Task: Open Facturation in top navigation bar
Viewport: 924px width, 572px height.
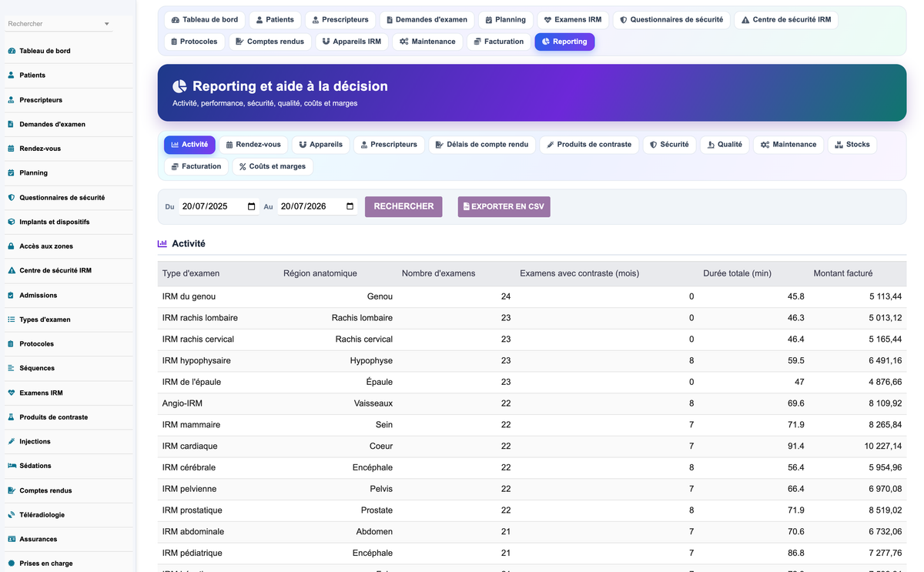Action: click(499, 42)
